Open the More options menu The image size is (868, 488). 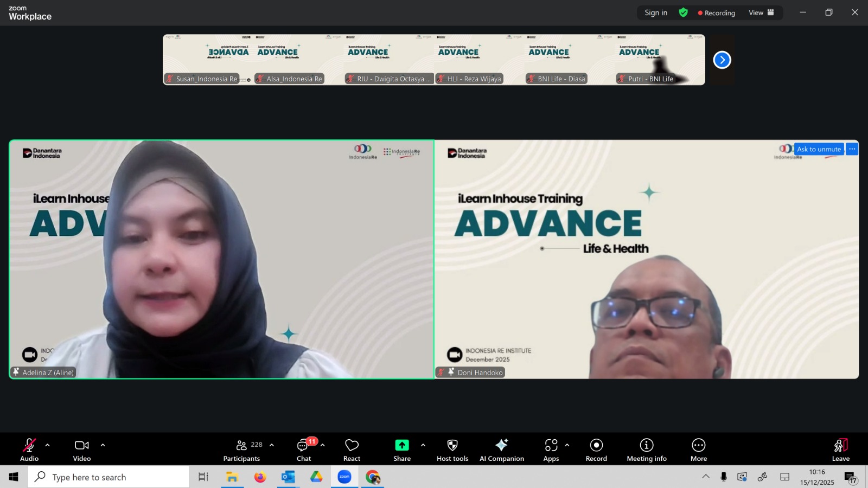click(x=698, y=450)
